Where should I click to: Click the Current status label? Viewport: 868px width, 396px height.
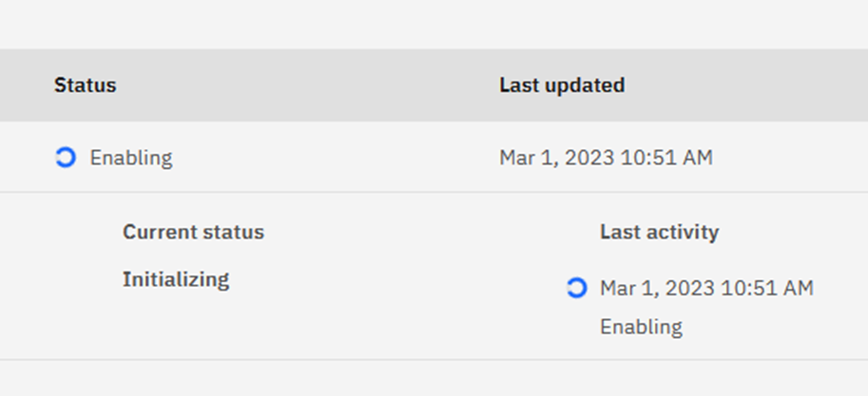point(193,232)
